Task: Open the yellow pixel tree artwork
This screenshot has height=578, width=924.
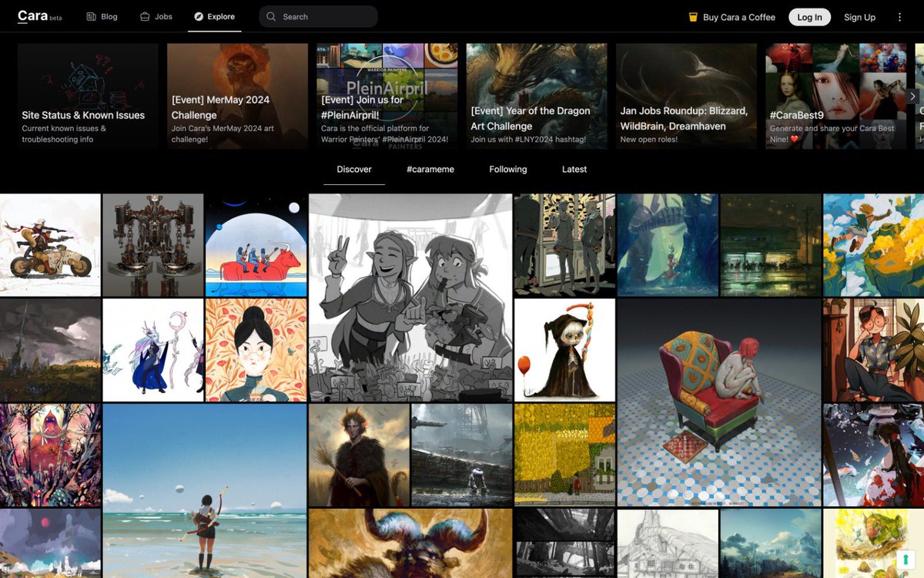Action: click(x=564, y=455)
